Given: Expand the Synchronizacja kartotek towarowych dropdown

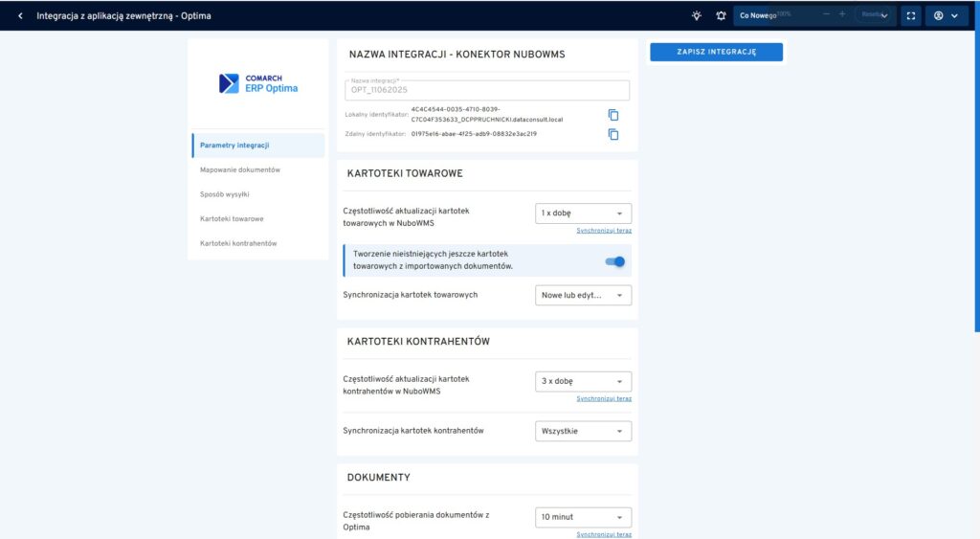Looking at the screenshot, I should pyautogui.click(x=583, y=296).
